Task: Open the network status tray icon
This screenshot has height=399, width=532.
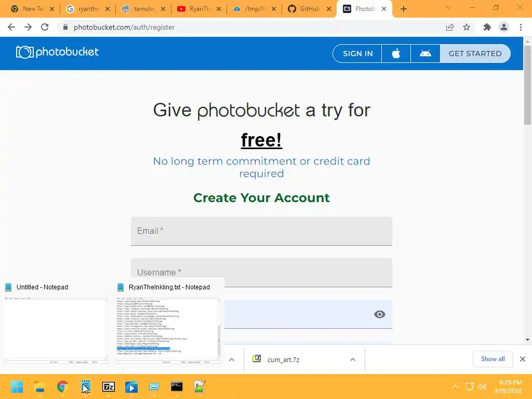Action: pos(470,387)
